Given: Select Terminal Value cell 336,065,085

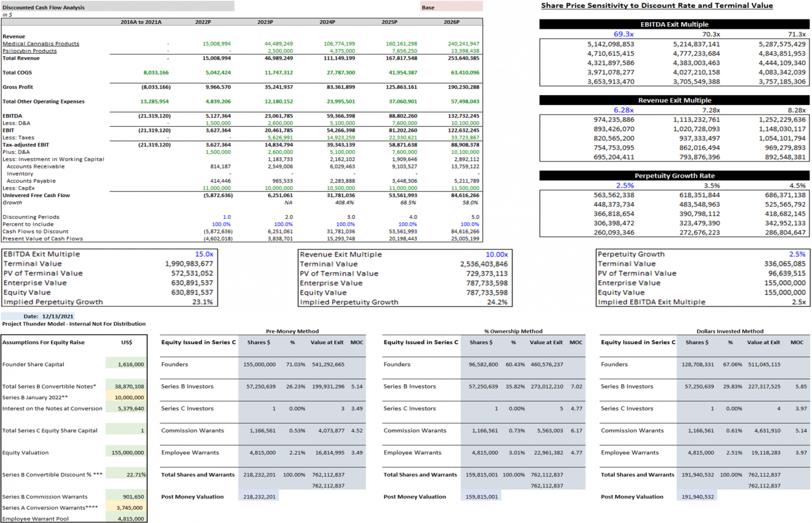Looking at the screenshot, I should 785,264.
